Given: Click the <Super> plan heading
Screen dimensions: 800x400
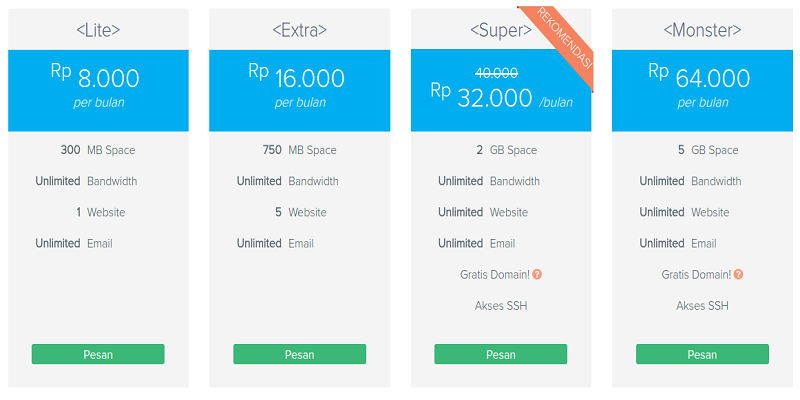Looking at the screenshot, I should (500, 30).
